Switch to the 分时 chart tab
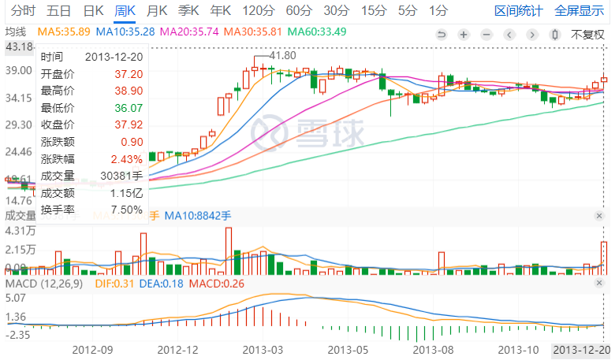Image resolution: width=615 pixels, height=364 pixels. [x=23, y=10]
